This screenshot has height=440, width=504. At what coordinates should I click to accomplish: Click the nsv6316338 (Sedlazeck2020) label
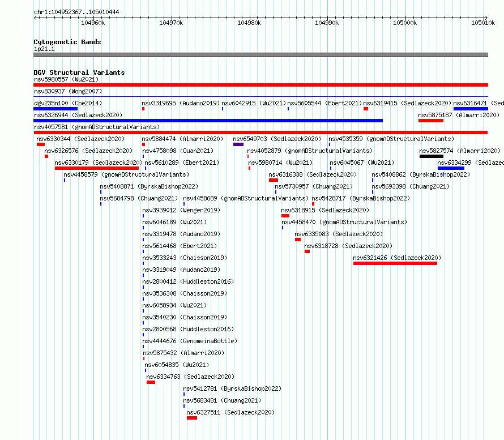313,174
